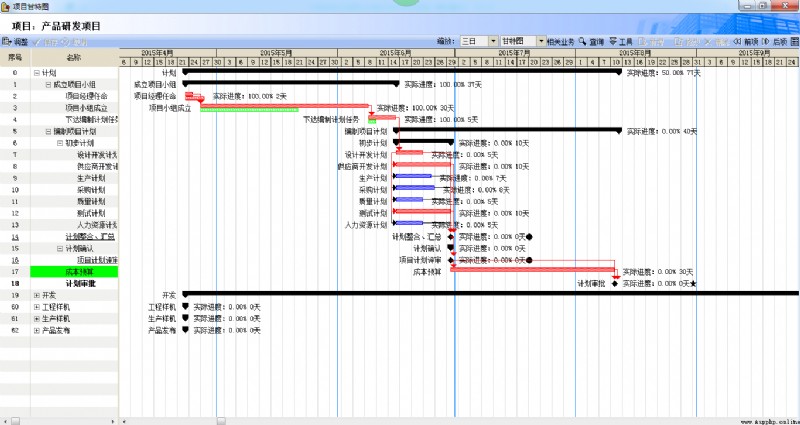
Task: Expand the 开发 tree node
Action: click(x=36, y=295)
